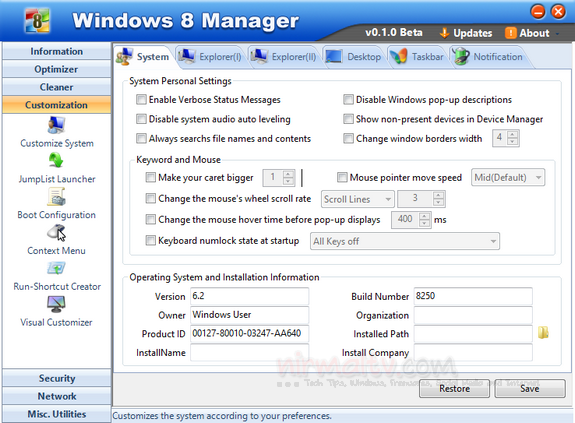Increase scroll lines count stepper
Screen dimensions: 575x423
438,195
